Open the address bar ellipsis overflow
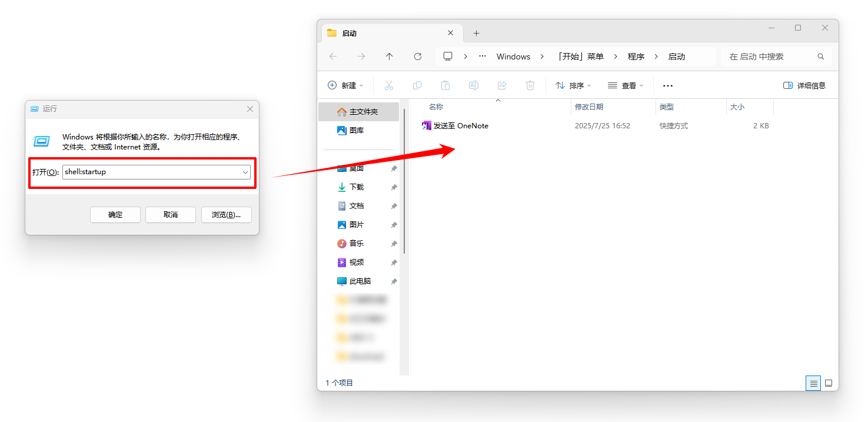The width and height of the screenshot is (868, 422). pyautogui.click(x=483, y=57)
